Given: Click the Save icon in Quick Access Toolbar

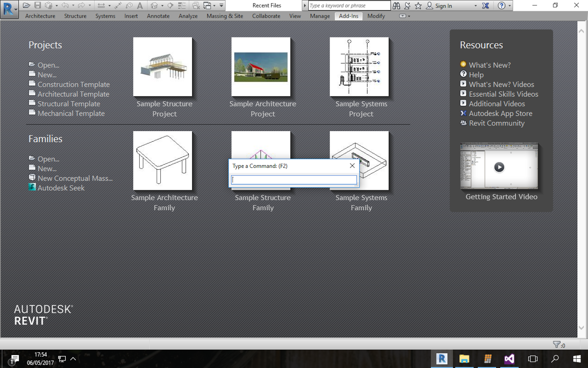Looking at the screenshot, I should coord(38,5).
